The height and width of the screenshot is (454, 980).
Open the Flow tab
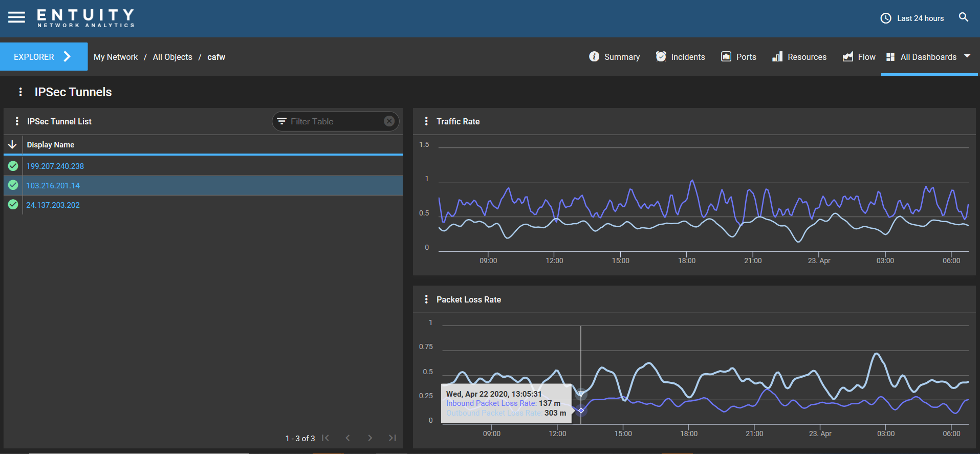[859, 57]
